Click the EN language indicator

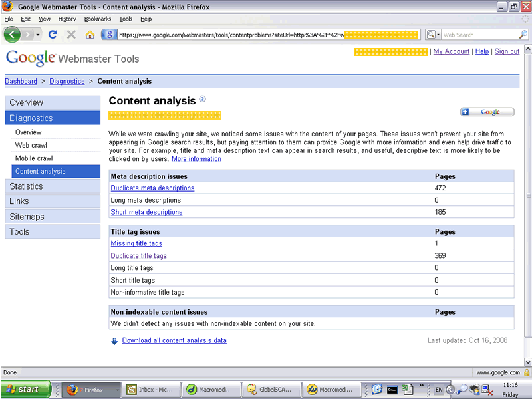[439, 390]
